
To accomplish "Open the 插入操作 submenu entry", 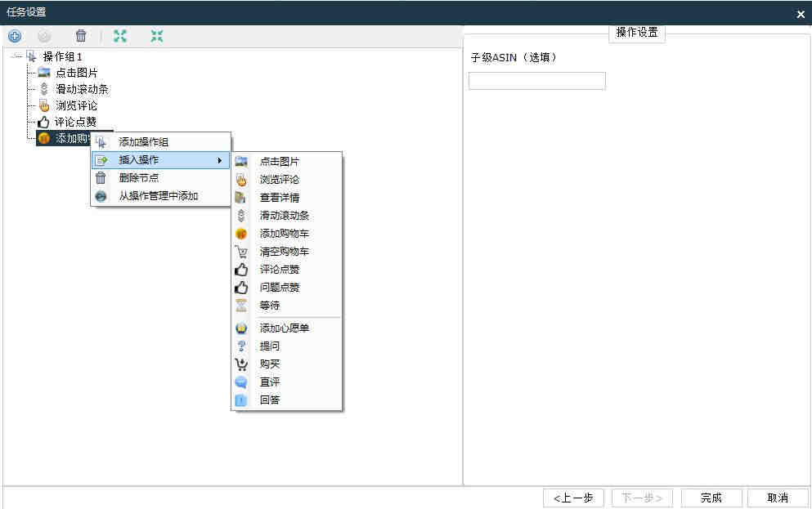I will (160, 160).
